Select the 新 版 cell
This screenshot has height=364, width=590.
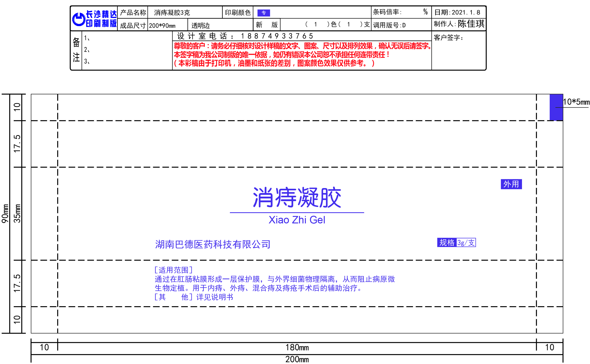[267, 25]
